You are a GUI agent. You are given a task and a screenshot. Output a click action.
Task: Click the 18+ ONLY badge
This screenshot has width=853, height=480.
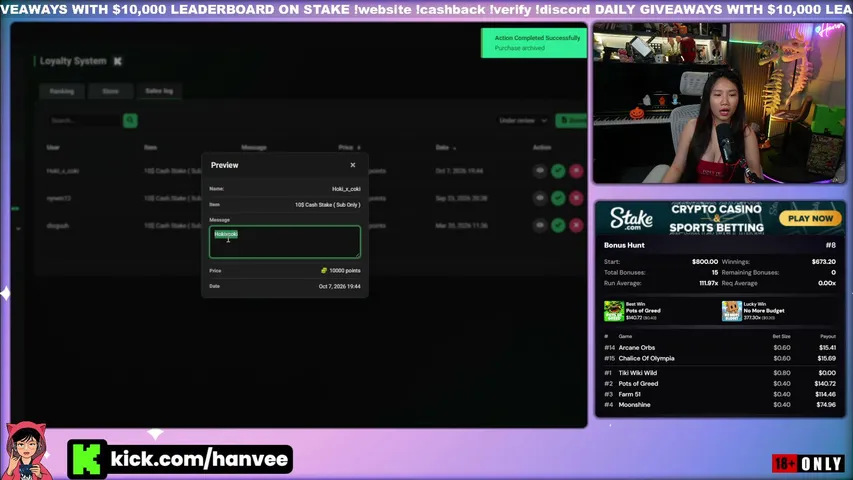point(807,464)
